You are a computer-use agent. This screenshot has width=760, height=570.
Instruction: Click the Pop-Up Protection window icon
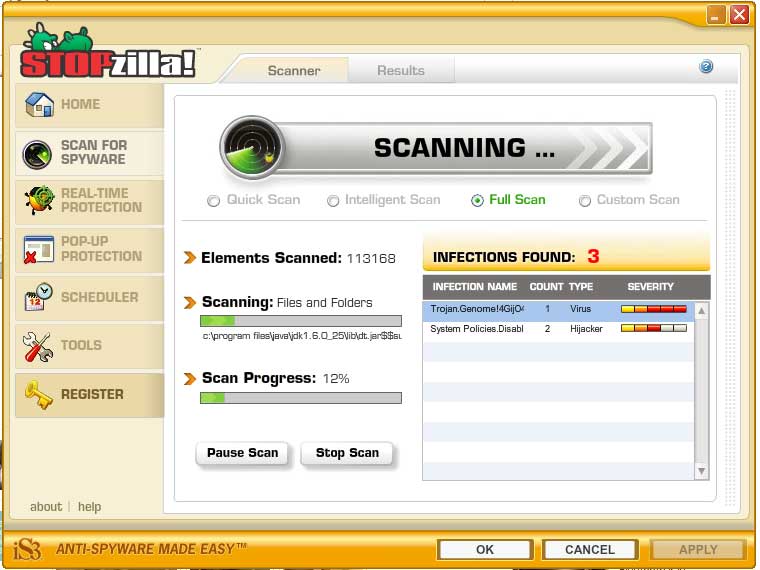point(38,250)
